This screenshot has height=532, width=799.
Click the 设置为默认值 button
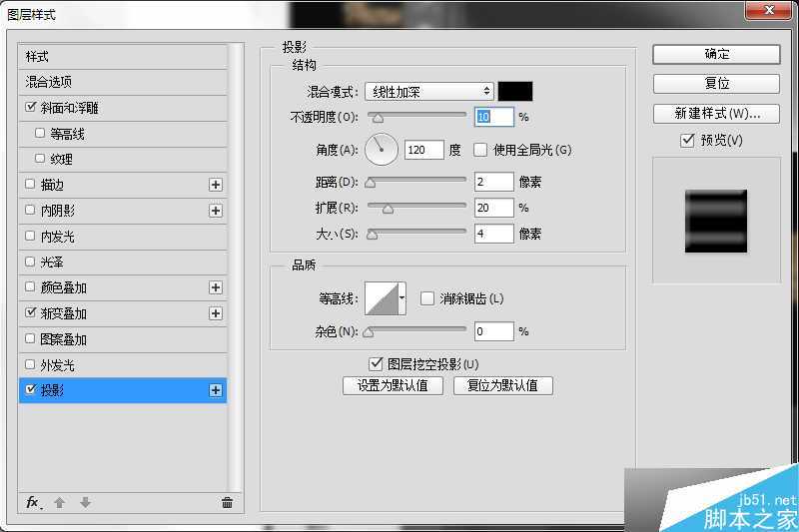pos(393,385)
